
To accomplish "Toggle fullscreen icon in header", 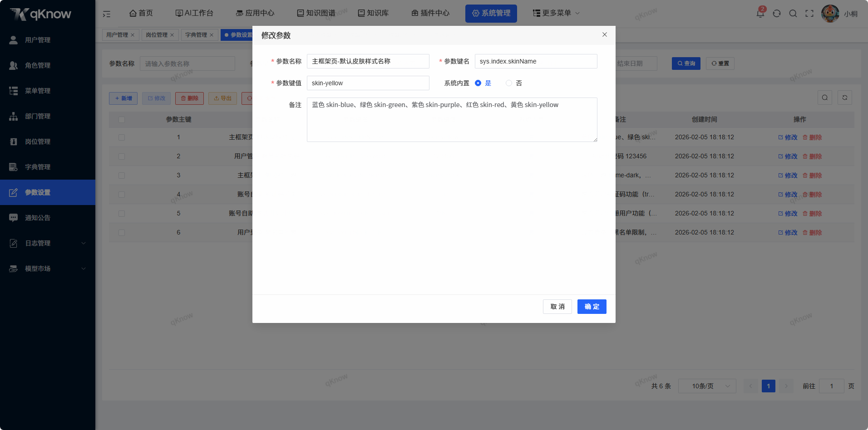I will (809, 13).
